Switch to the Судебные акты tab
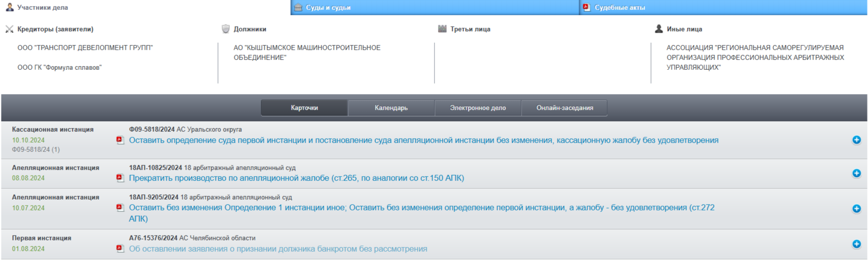The height and width of the screenshot is (261, 868). (x=620, y=7)
